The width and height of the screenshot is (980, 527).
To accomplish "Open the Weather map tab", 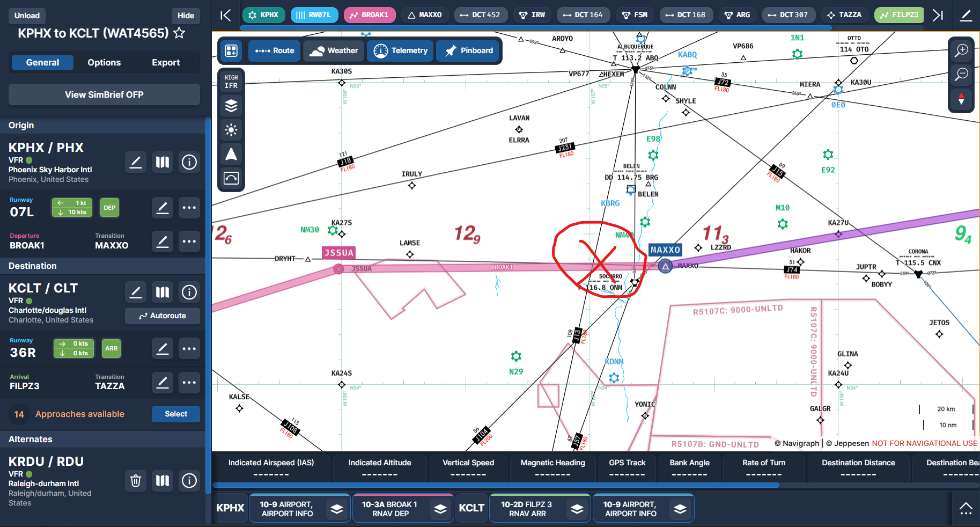I will [x=334, y=50].
